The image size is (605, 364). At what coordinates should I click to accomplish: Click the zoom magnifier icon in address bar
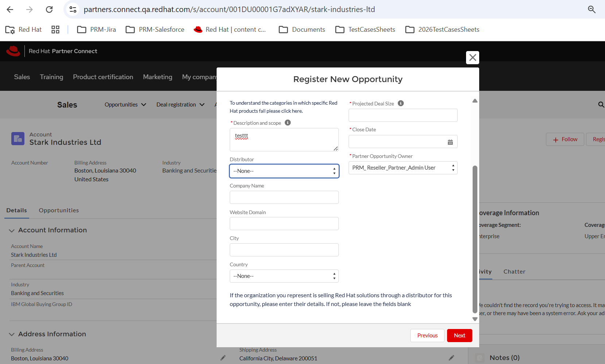tap(592, 9)
